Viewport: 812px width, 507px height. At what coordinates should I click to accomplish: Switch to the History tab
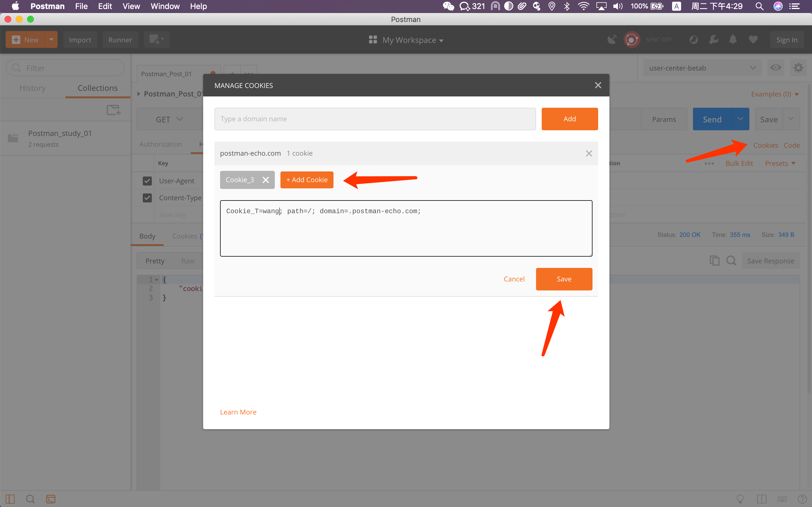point(32,88)
